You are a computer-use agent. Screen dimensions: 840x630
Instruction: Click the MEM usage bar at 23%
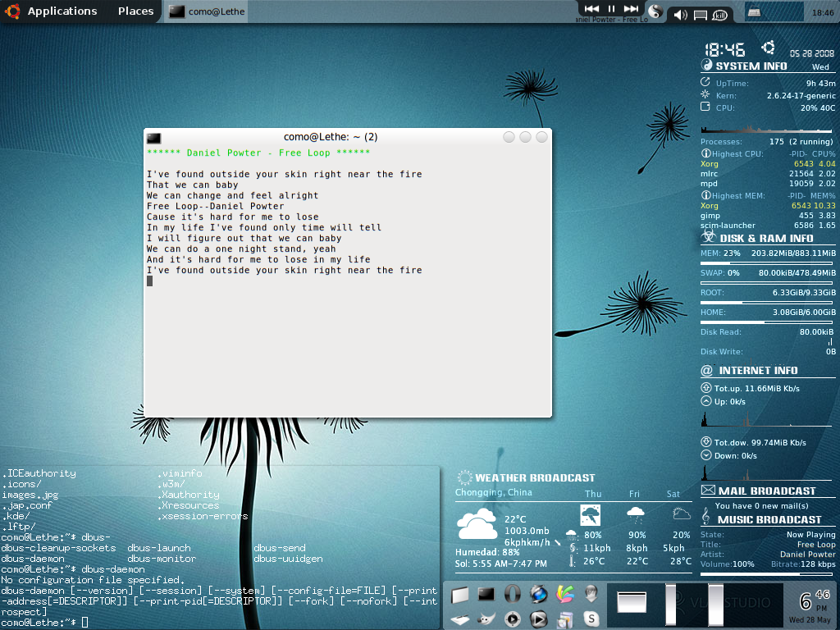pyautogui.click(x=768, y=263)
